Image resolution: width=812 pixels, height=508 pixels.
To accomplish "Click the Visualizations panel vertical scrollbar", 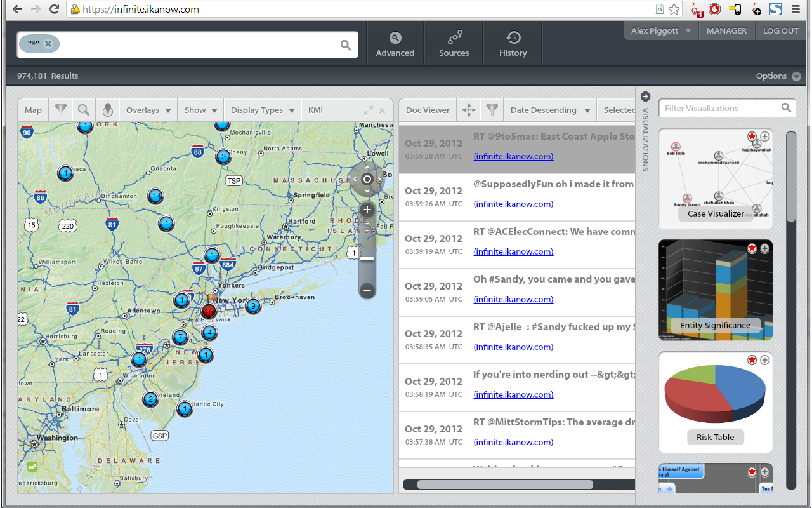I will coord(790,177).
